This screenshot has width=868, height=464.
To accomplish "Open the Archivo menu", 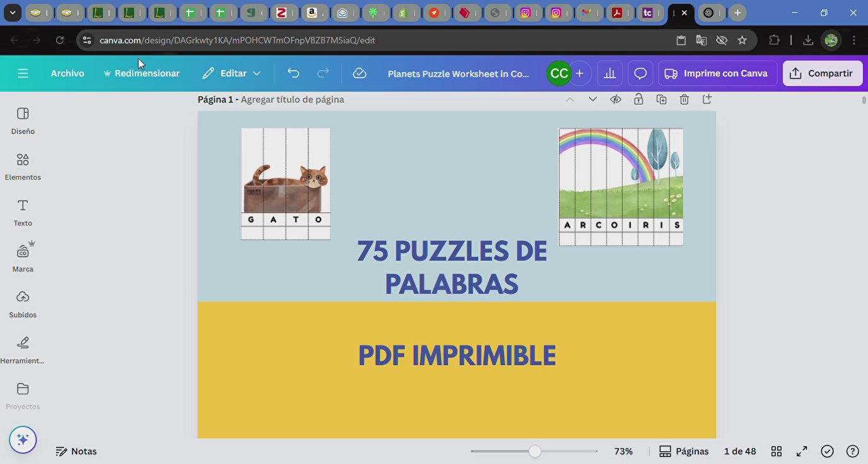I will point(67,74).
